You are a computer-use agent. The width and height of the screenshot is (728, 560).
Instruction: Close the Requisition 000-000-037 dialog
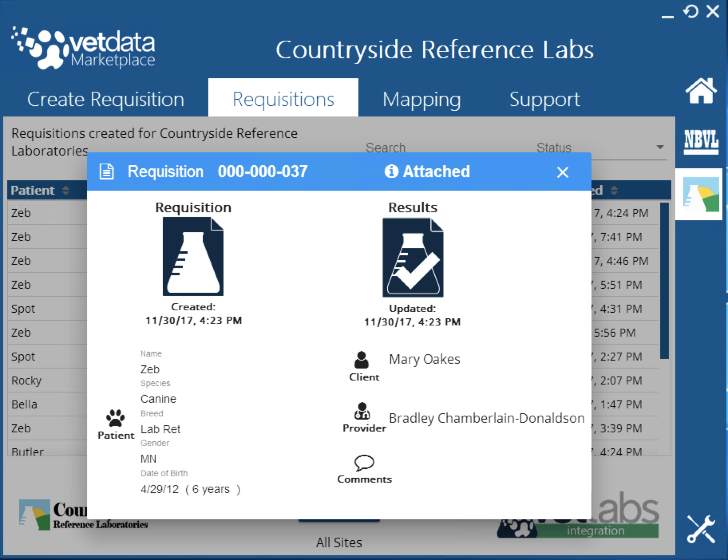[563, 172]
